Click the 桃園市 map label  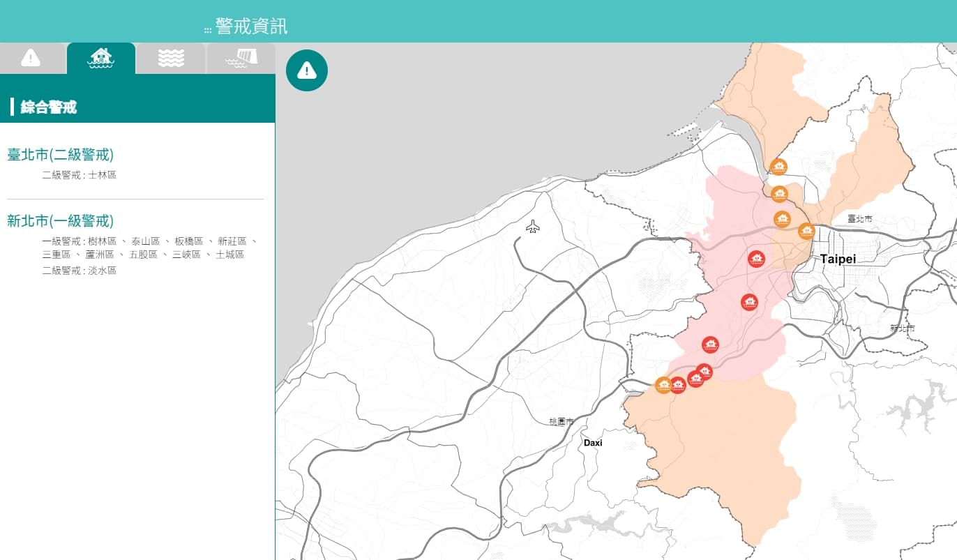point(561,422)
